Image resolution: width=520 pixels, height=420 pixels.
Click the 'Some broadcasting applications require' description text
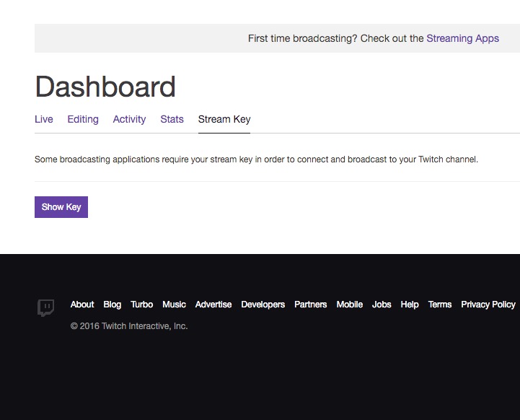256,159
